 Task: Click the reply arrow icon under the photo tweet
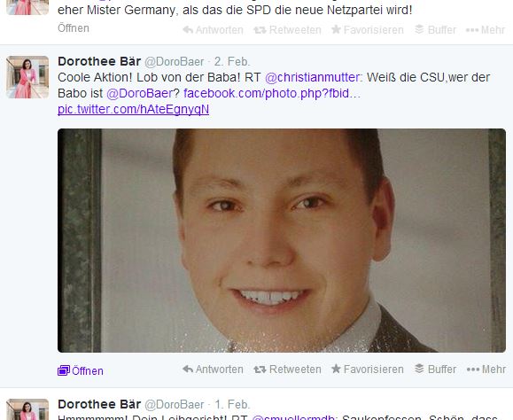click(x=188, y=369)
